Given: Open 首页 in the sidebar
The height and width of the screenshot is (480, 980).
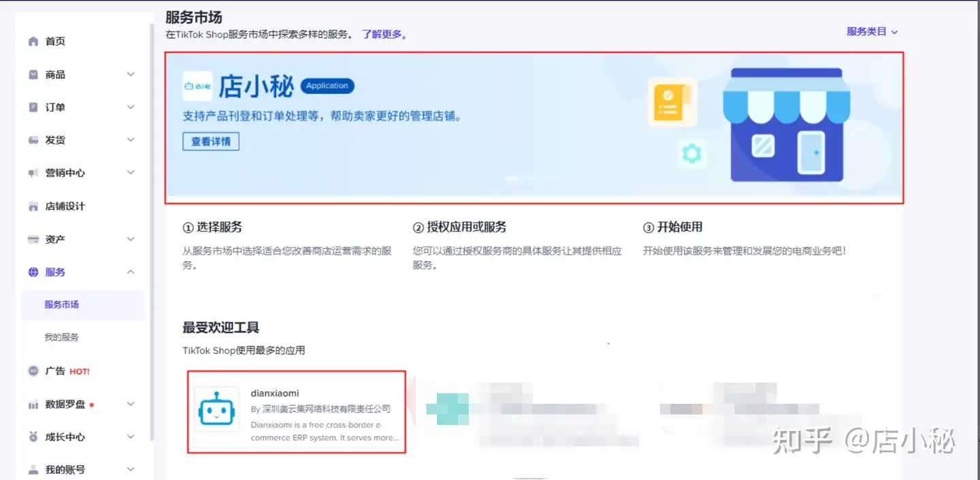Looking at the screenshot, I should click(x=55, y=42).
